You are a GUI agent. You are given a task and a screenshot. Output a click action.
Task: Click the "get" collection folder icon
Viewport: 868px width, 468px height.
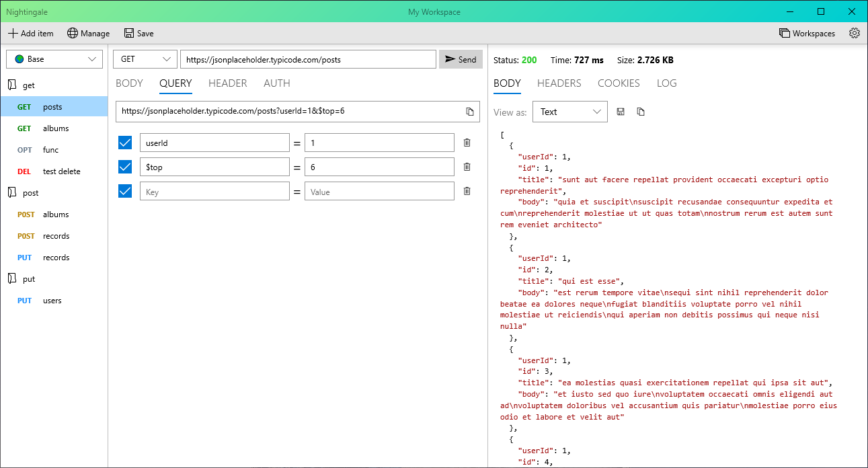pos(11,85)
